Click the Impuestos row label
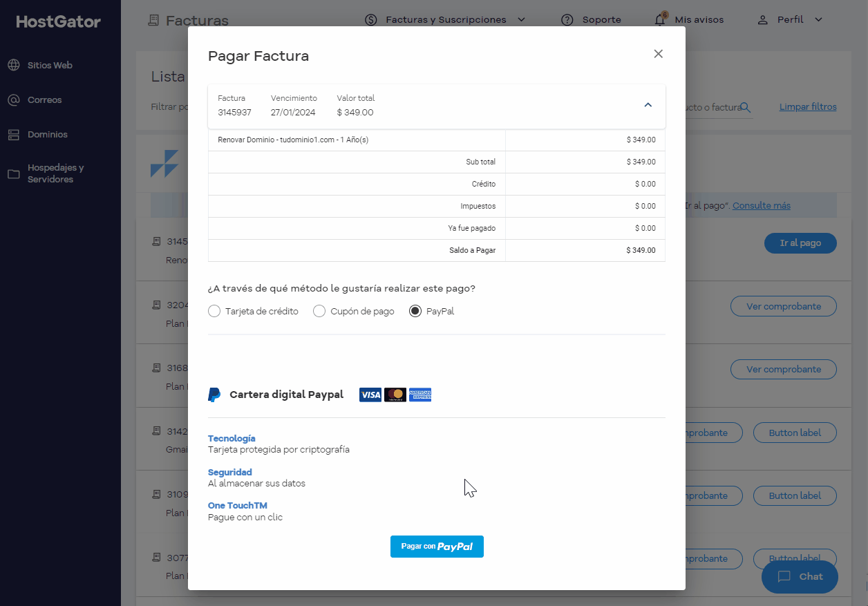This screenshot has width=868, height=606. point(478,207)
